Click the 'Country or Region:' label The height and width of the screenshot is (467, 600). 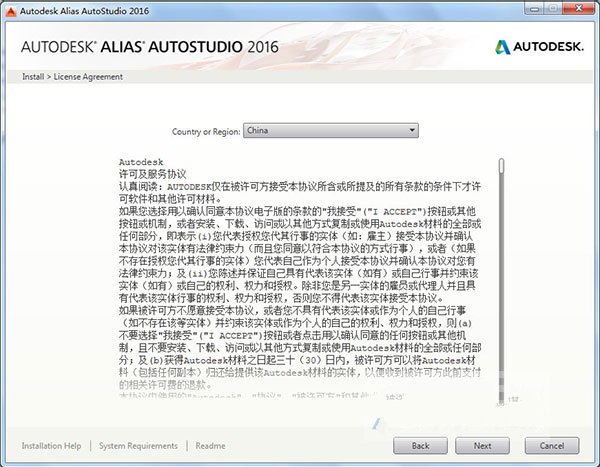point(206,132)
